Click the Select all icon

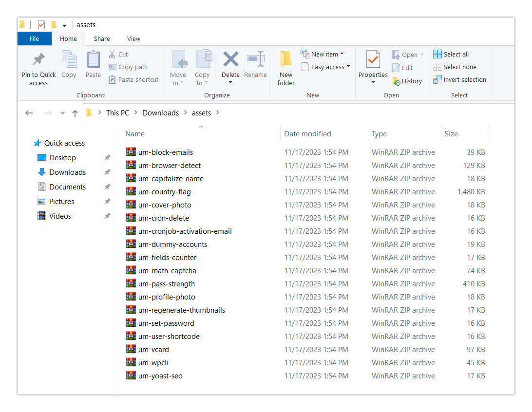pyautogui.click(x=437, y=54)
